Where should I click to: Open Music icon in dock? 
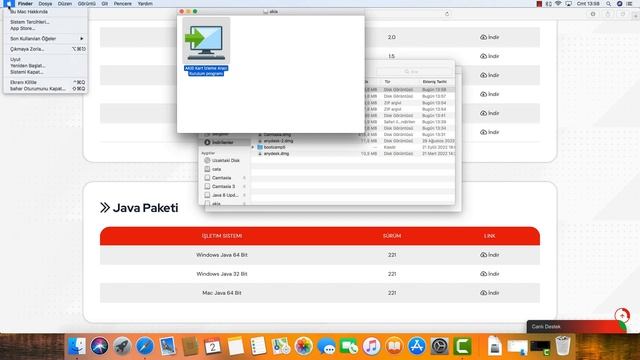371,347
